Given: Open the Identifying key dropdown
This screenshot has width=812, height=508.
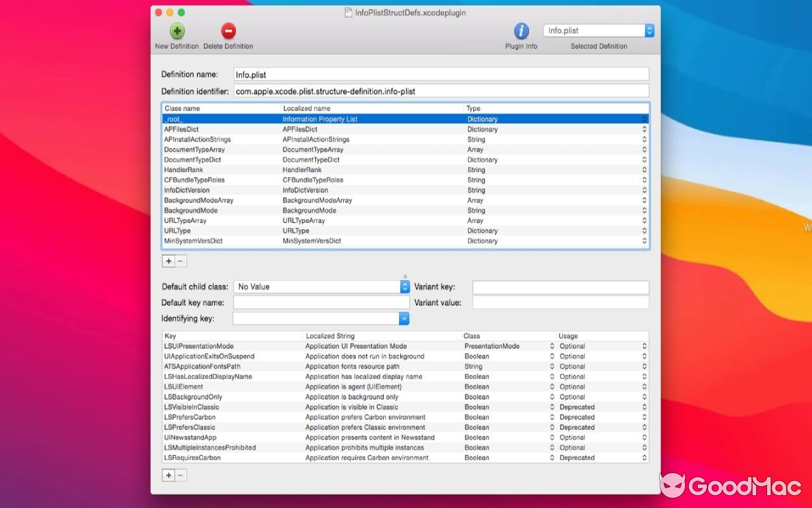Looking at the screenshot, I should [404, 317].
